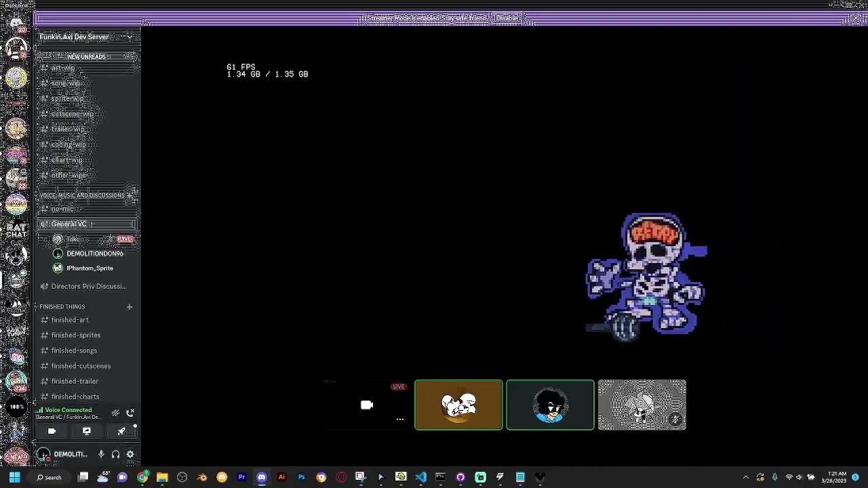Image resolution: width=868 pixels, height=488 pixels.
Task: Jump to the NEW UNREADS indicator
Action: pos(86,57)
